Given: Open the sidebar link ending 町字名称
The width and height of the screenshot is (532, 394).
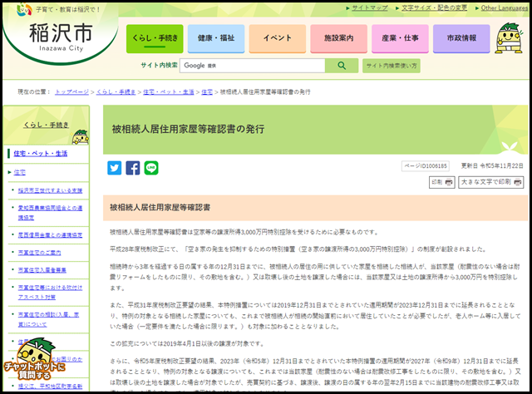Looking at the screenshot, I should coord(50,387).
